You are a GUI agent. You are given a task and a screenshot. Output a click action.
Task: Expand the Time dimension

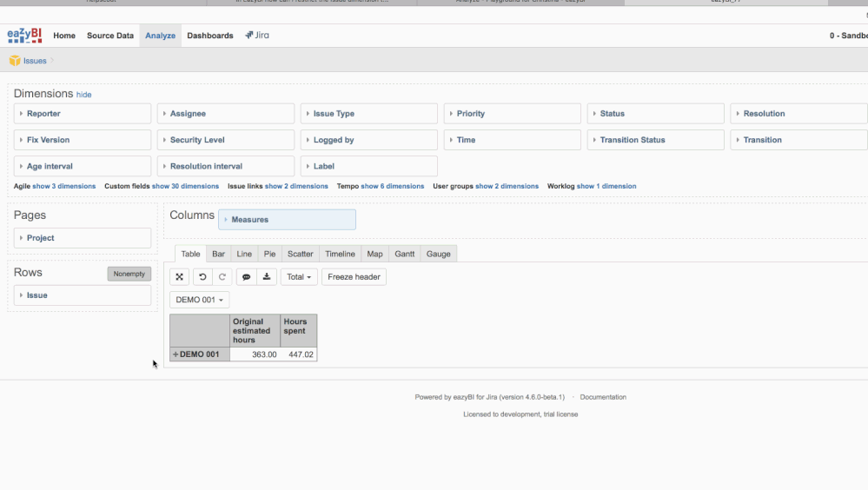(x=513, y=140)
